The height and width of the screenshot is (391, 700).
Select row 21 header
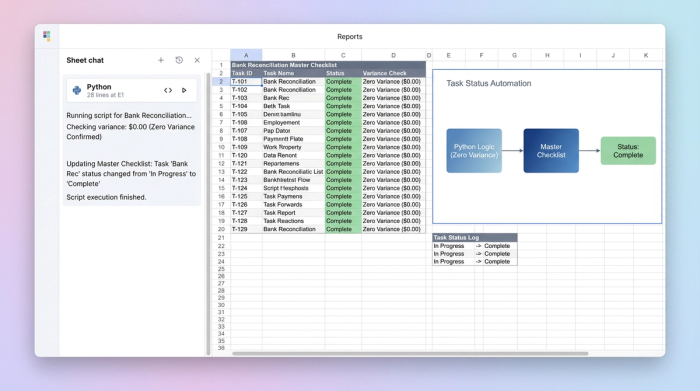point(221,238)
